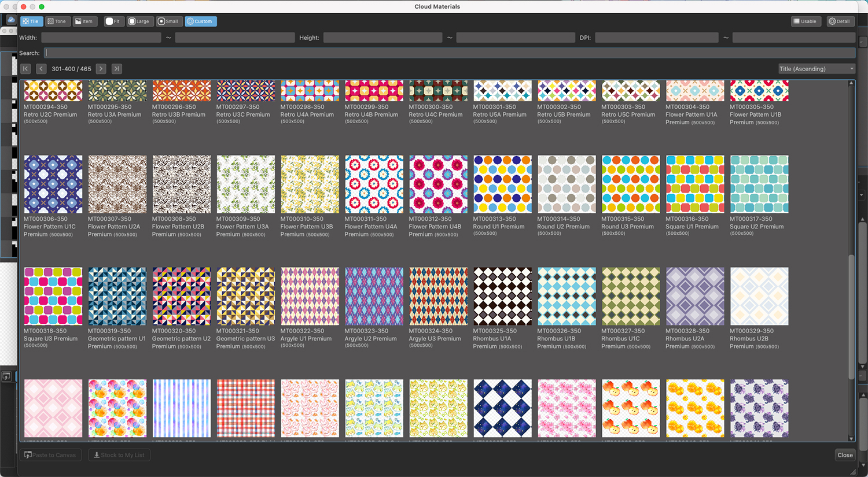The width and height of the screenshot is (868, 477).
Task: Click the minimum Height input field
Action: point(382,38)
